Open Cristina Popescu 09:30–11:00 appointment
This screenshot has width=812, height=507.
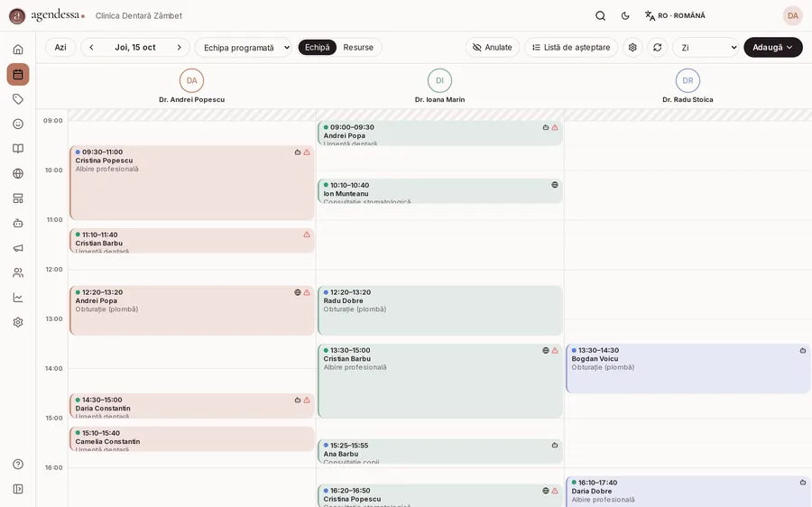pos(192,183)
